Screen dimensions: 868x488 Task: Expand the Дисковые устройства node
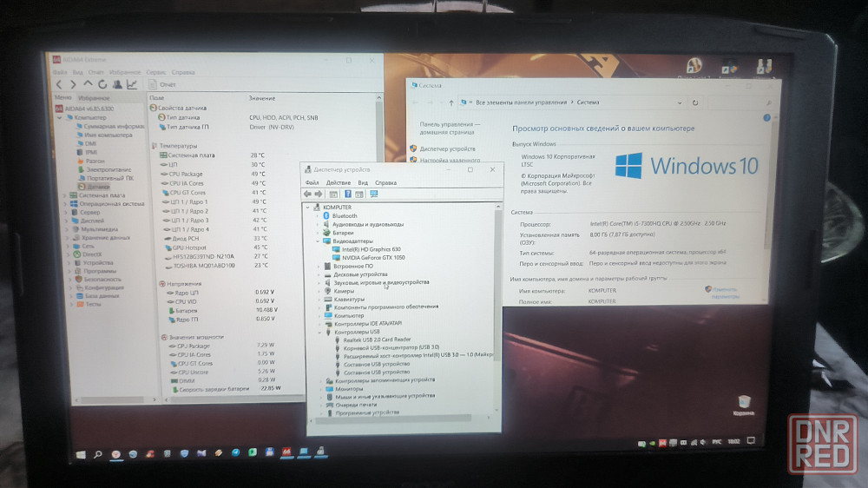[319, 274]
